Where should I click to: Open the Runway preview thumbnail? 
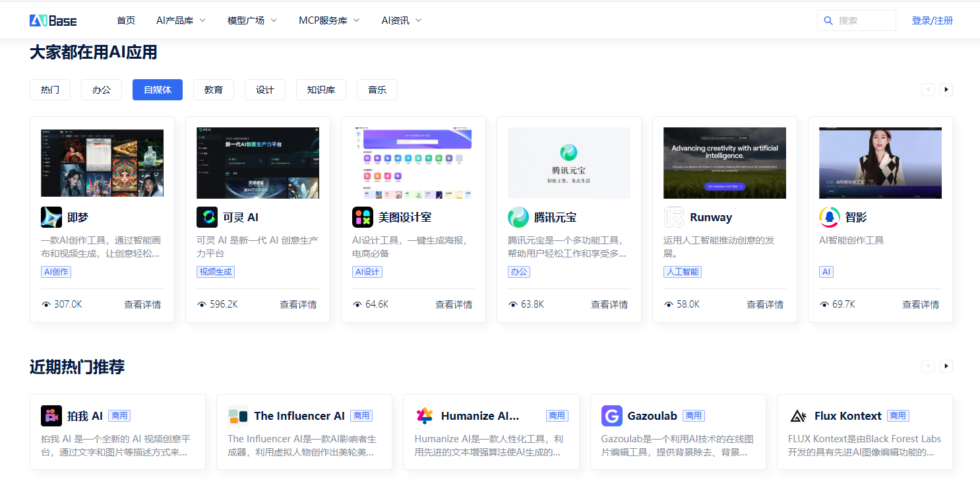(x=725, y=163)
